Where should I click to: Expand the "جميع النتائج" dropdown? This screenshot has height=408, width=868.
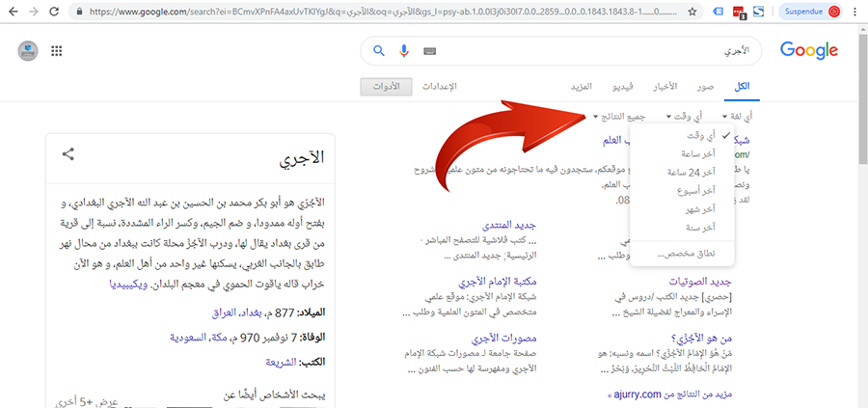tap(618, 116)
